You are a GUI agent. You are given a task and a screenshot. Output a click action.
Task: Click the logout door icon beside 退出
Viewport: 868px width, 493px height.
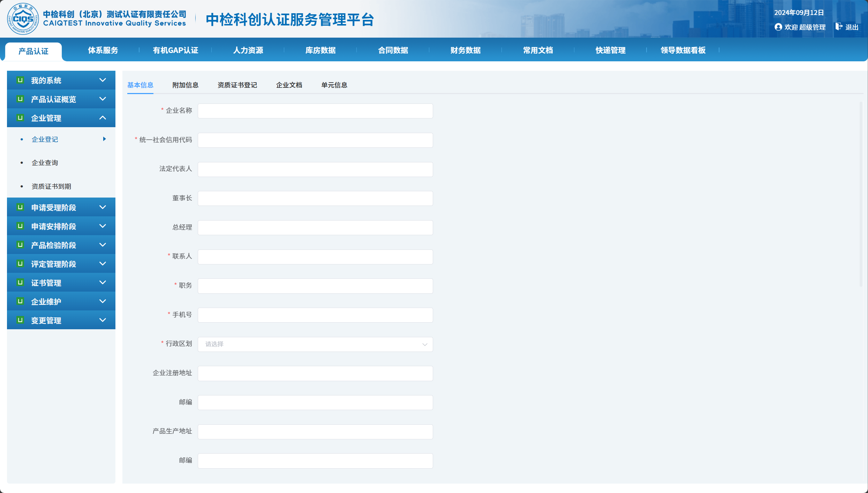[839, 26]
